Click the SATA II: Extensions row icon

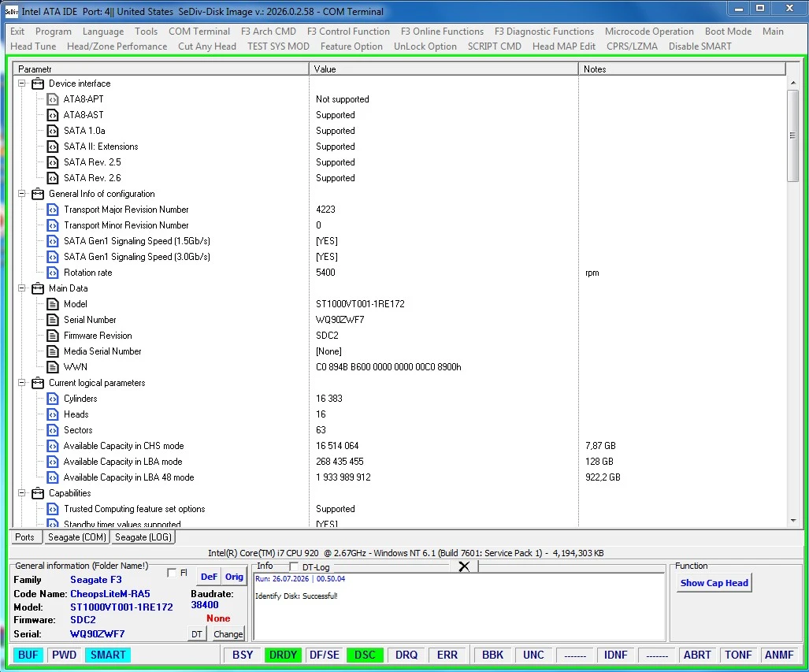point(53,146)
